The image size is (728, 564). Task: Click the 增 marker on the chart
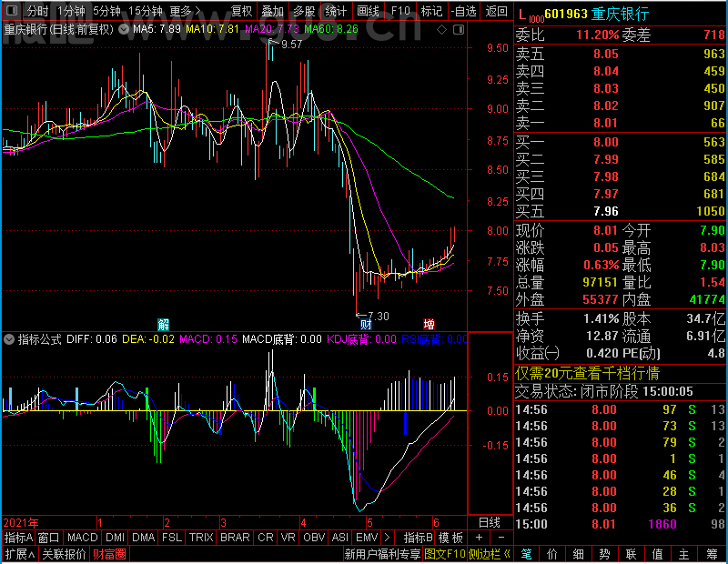point(429,324)
